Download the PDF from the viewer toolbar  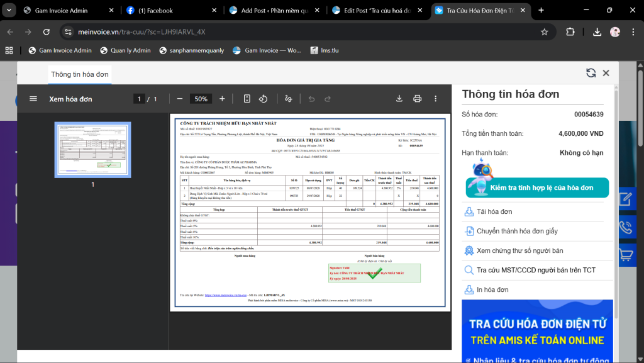coord(399,99)
